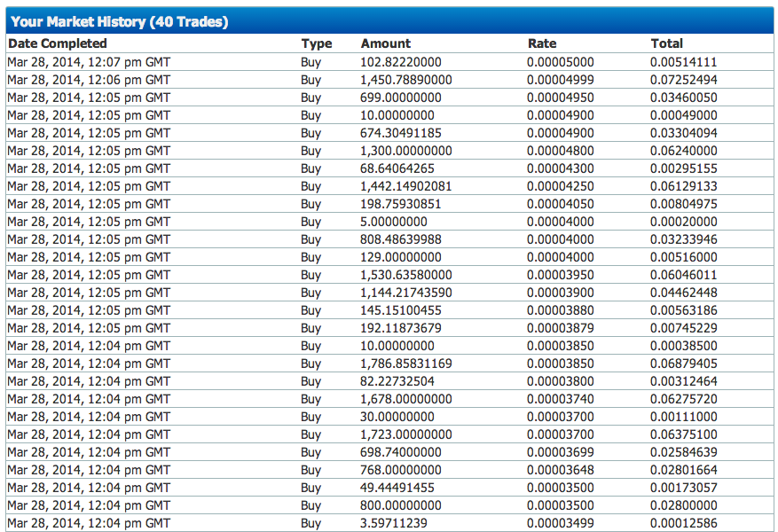This screenshot has height=532, width=778.
Task: Click the Type column header
Action: pos(317,43)
